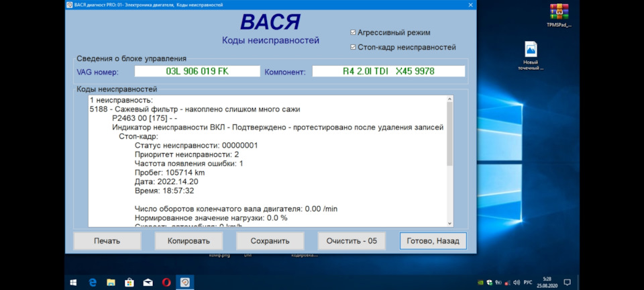Select line '5188 - Сажевый фильтр' fault entry
644x290 pixels.
pos(195,109)
